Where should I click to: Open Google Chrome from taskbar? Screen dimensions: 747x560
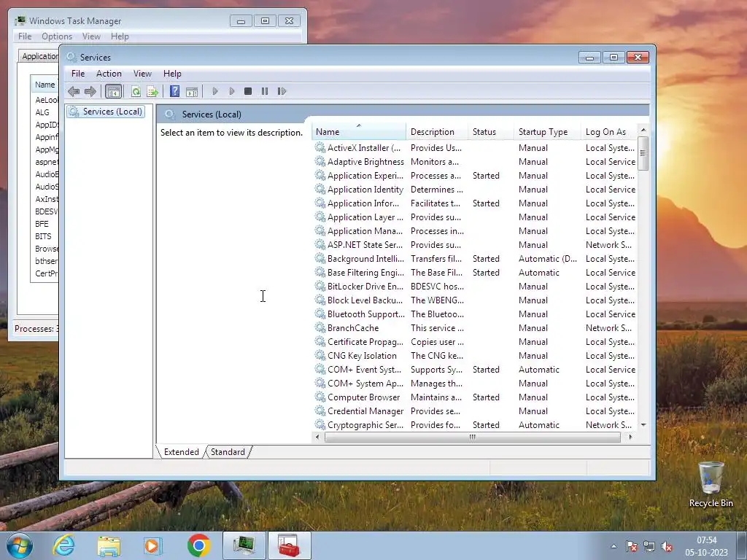point(198,545)
